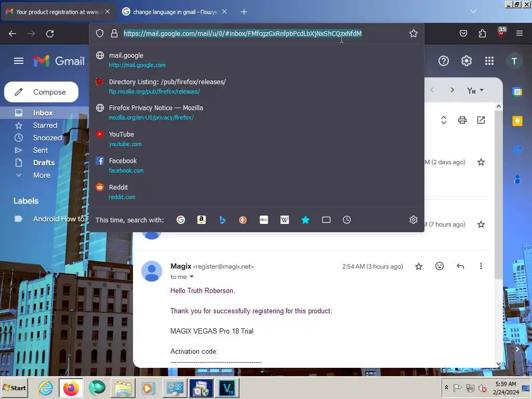Star the message from 2 days ago
Viewport: 532px width, 399px height.
[x=481, y=162]
